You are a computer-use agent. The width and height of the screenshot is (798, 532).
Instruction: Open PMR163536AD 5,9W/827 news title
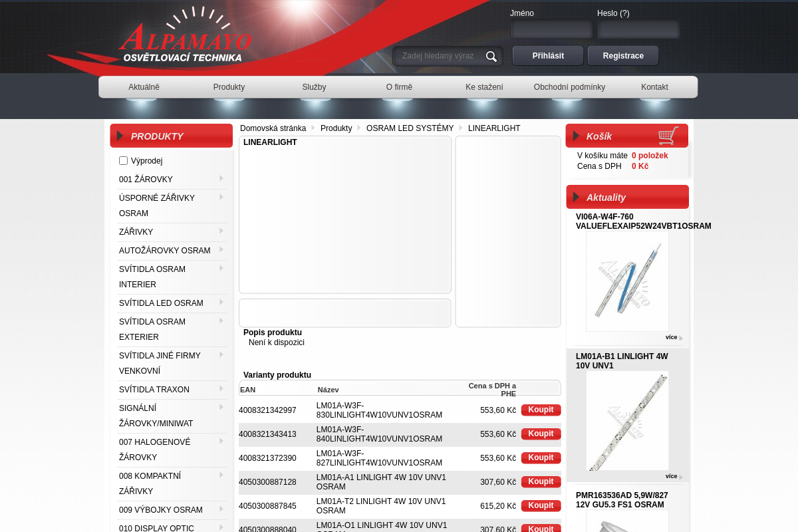[x=622, y=500]
